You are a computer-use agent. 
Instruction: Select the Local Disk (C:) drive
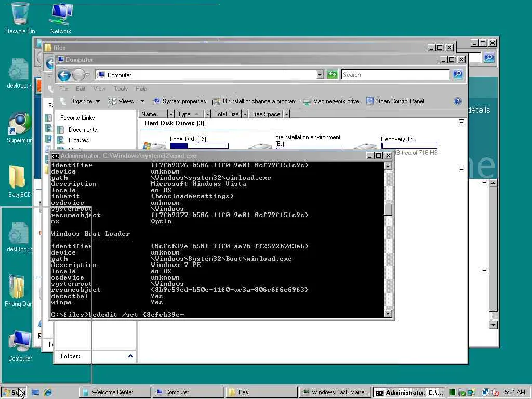[186, 142]
